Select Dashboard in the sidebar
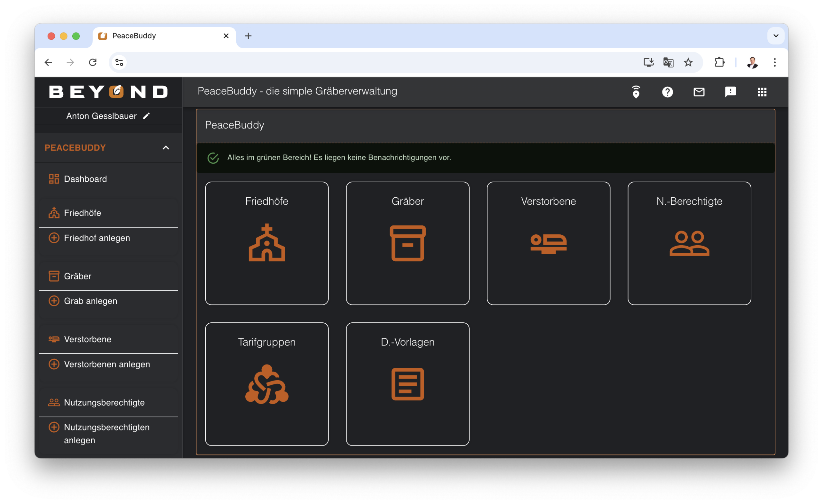The image size is (823, 504). tap(85, 179)
